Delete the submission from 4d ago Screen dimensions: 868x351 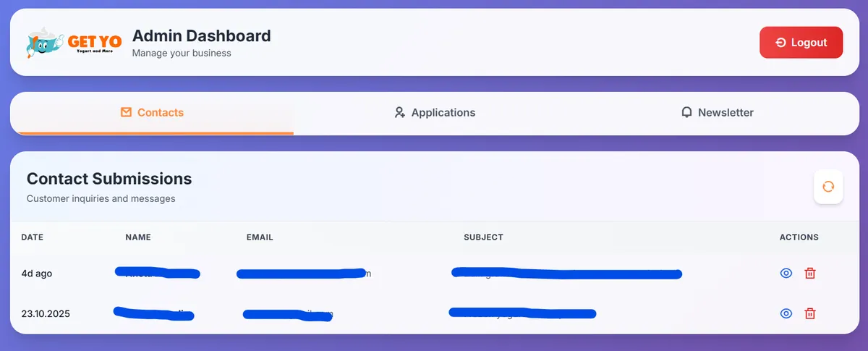point(810,273)
